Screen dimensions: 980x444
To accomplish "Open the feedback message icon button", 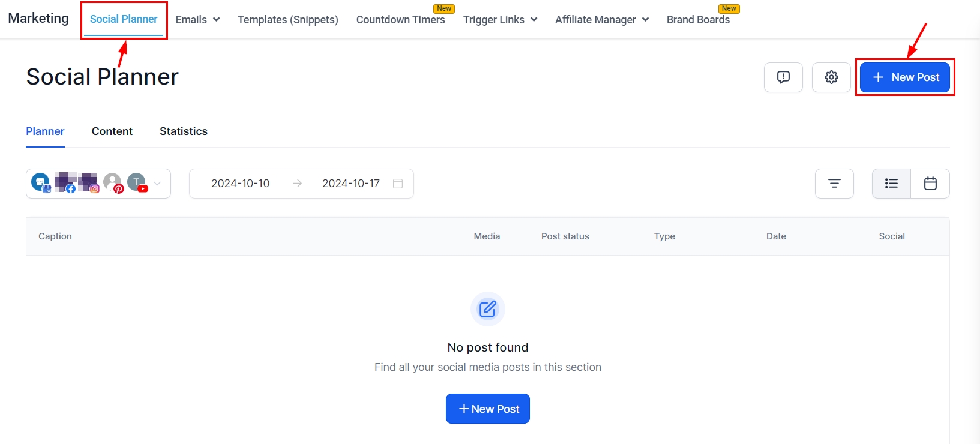I will [783, 77].
